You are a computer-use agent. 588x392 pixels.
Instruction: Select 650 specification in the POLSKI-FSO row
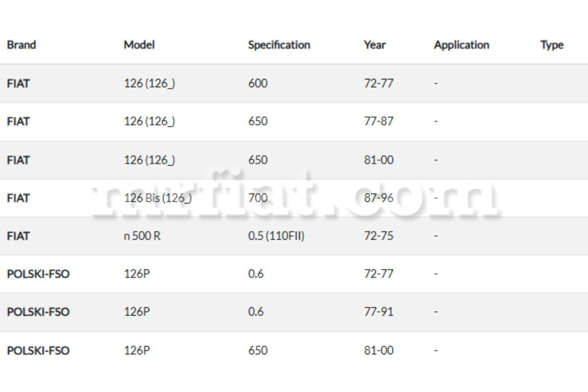tap(258, 350)
